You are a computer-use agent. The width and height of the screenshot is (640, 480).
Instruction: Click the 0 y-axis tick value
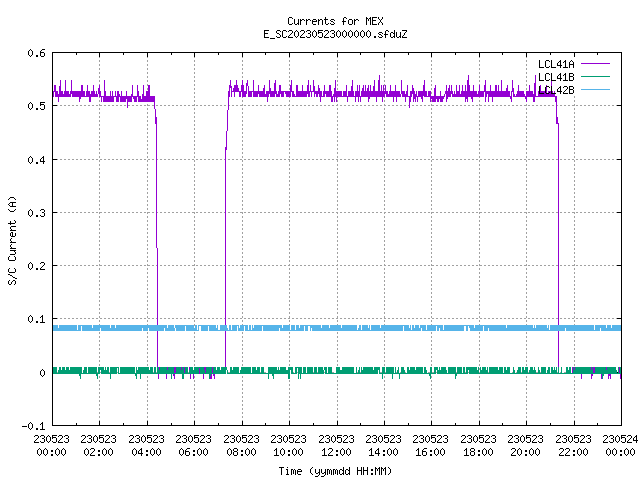[x=42, y=373]
